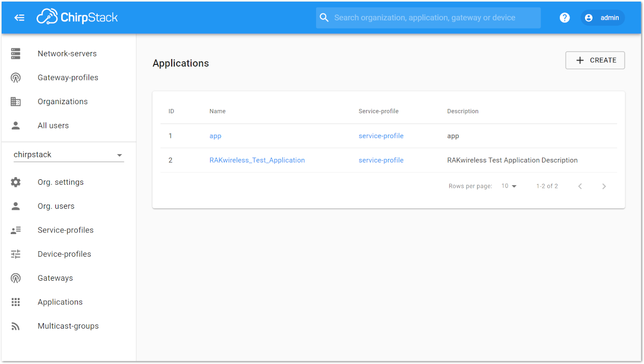Click the All users person icon
The width and height of the screenshot is (644, 364).
[x=16, y=126]
